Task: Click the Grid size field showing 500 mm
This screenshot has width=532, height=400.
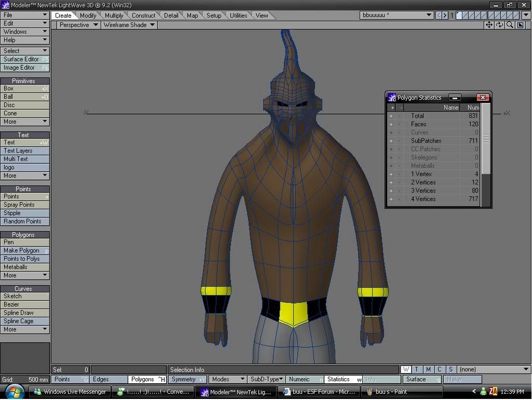Action: [x=25, y=379]
